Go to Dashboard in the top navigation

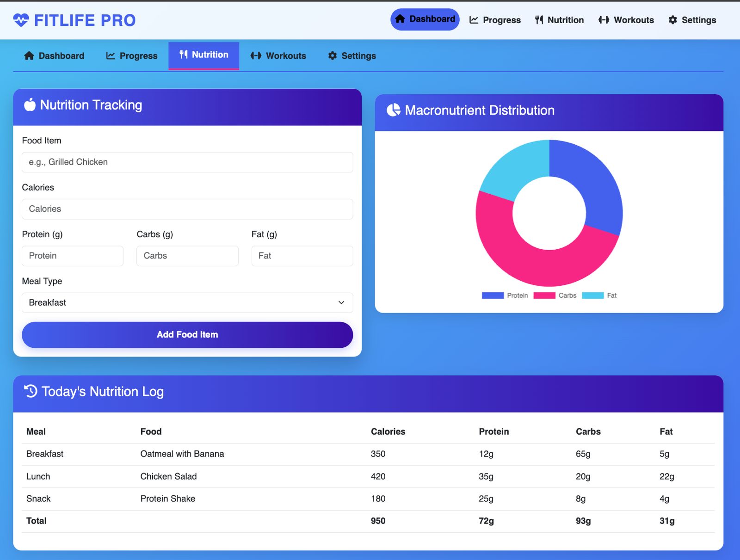425,19
